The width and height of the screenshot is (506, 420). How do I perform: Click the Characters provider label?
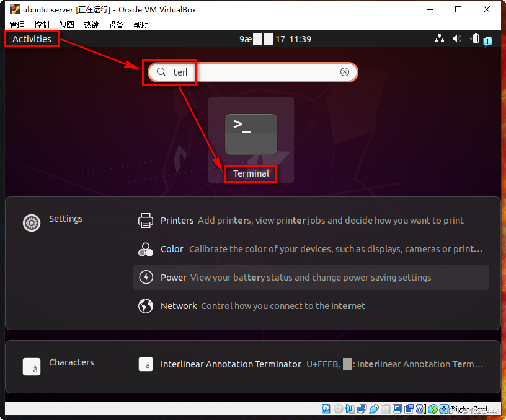click(x=71, y=362)
